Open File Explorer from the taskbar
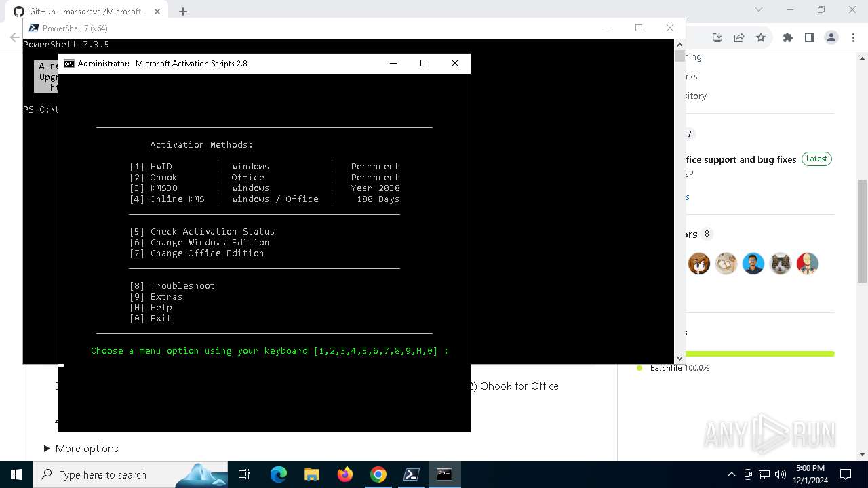 click(311, 474)
